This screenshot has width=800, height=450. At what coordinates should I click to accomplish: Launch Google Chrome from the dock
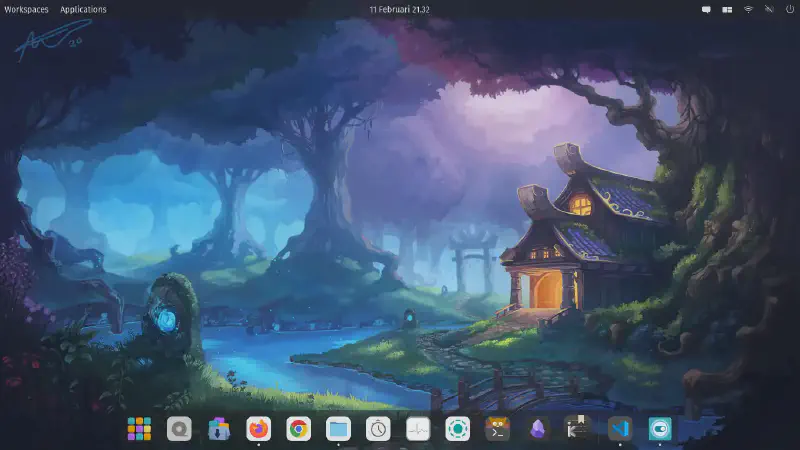(x=298, y=429)
